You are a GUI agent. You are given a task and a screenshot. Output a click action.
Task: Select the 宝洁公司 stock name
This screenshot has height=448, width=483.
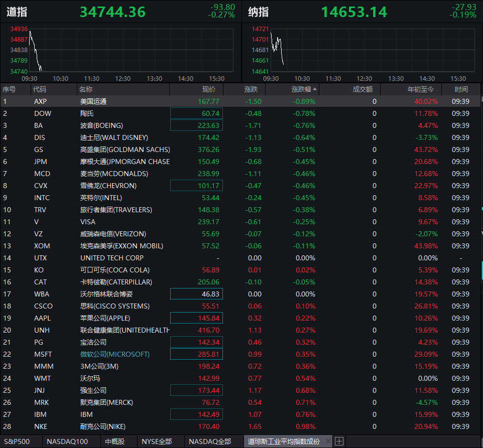(x=93, y=342)
